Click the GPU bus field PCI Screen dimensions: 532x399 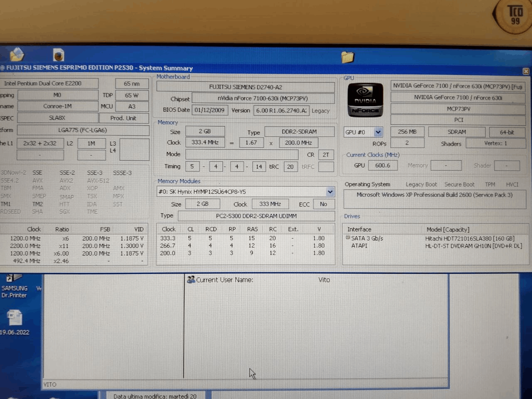click(458, 120)
